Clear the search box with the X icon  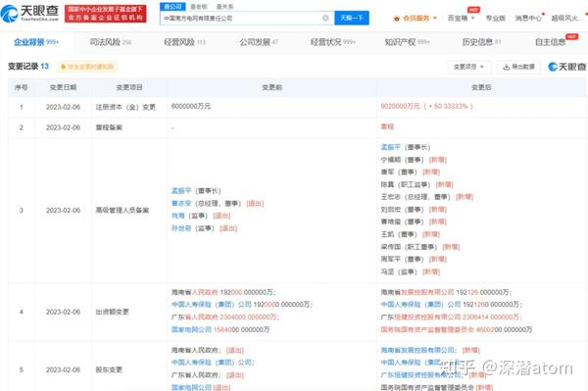pos(325,18)
